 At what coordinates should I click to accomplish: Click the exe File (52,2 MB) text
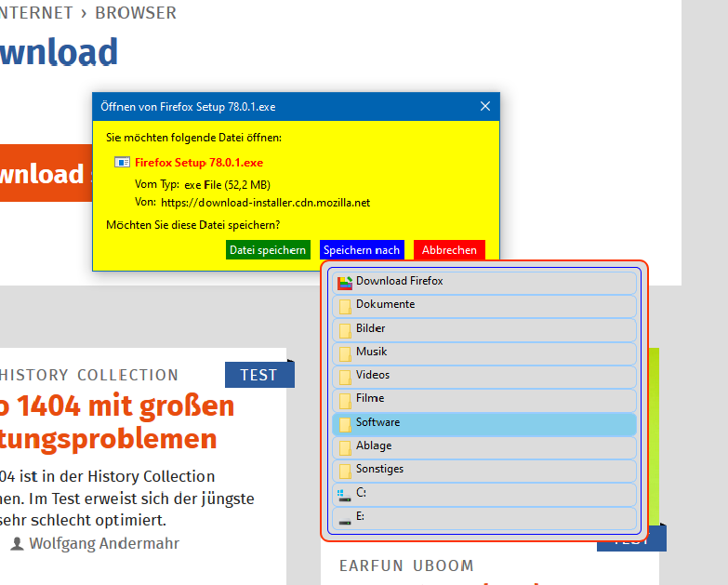click(228, 185)
